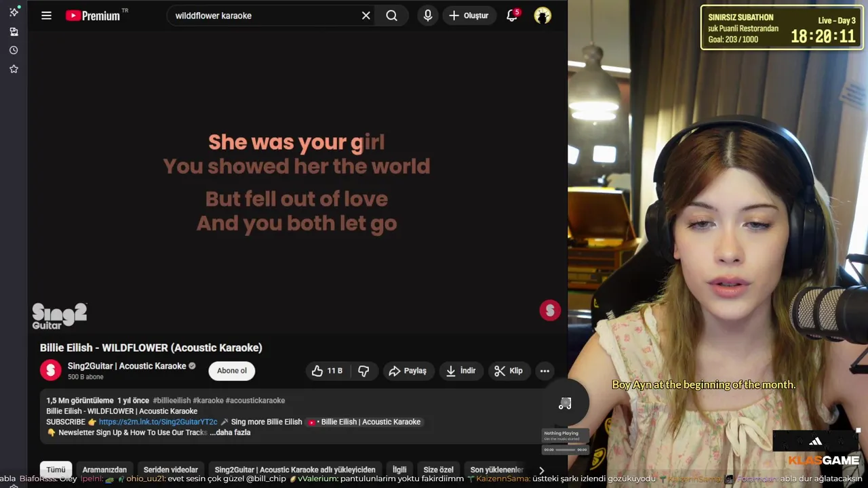
Task: Select the Son yüklenenler filter chip
Action: (497, 470)
